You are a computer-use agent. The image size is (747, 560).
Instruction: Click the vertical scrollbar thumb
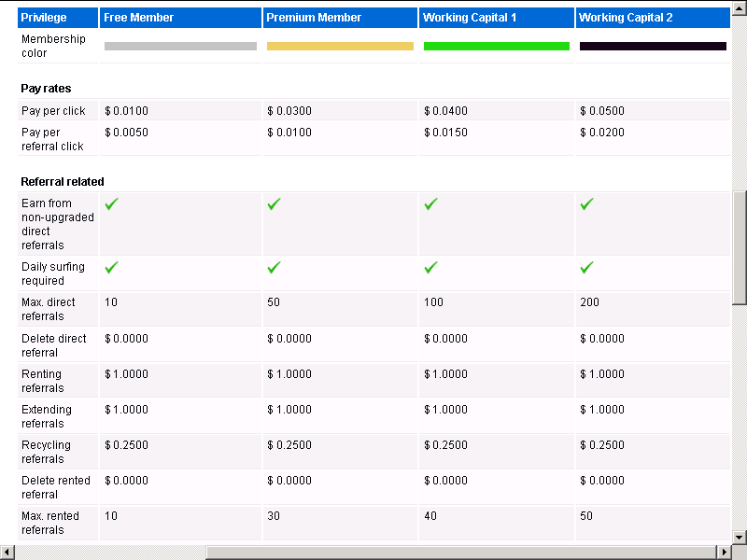740,247
